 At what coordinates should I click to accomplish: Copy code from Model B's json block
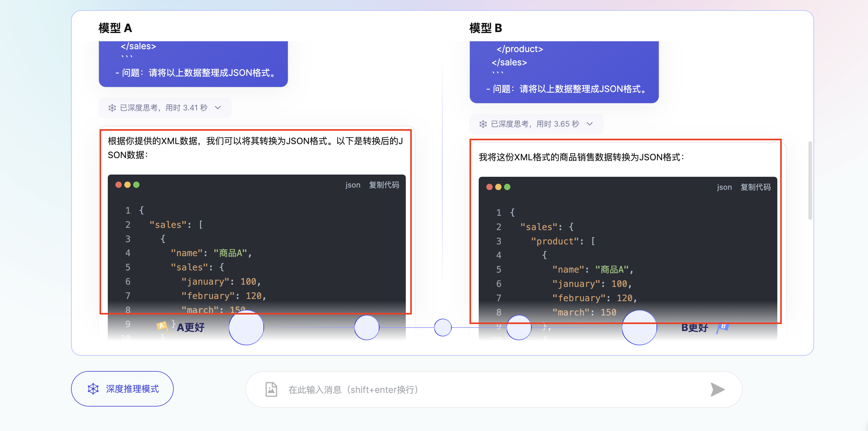point(755,187)
